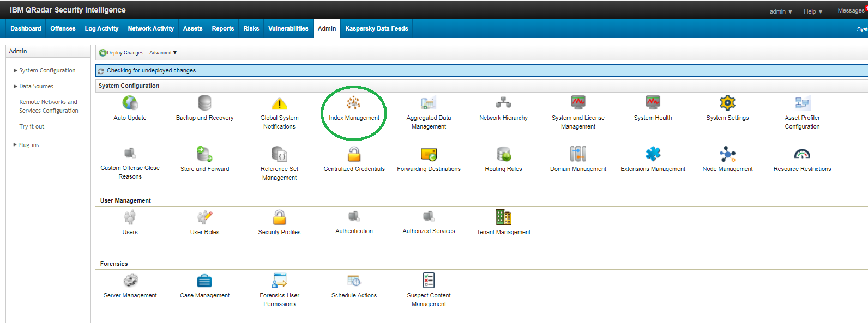Screen dimensions: 868x323
Task: Open Case Management briefcase icon
Action: point(204,281)
